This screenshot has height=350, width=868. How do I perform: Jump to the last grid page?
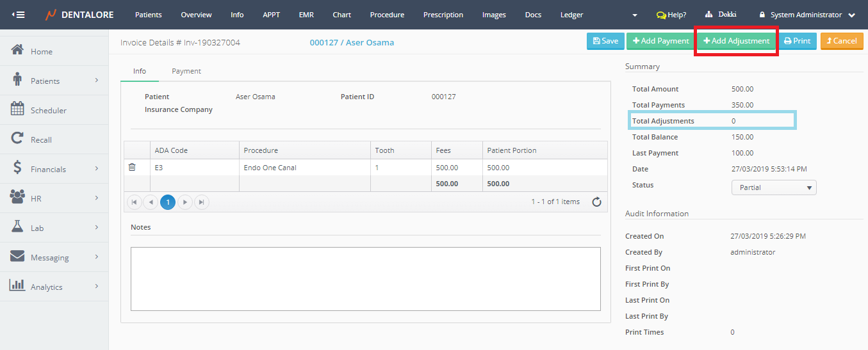pyautogui.click(x=201, y=202)
